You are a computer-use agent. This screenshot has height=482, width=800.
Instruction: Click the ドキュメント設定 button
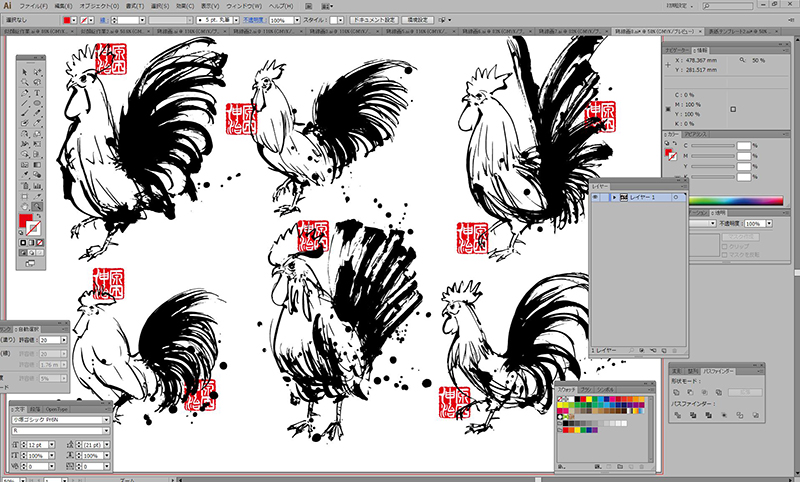click(374, 20)
